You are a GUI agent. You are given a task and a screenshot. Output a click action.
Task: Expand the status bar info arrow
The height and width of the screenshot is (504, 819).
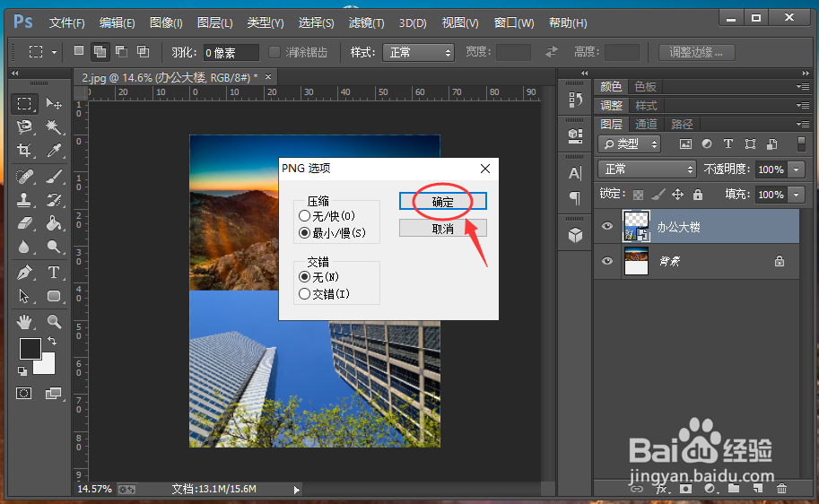[296, 490]
